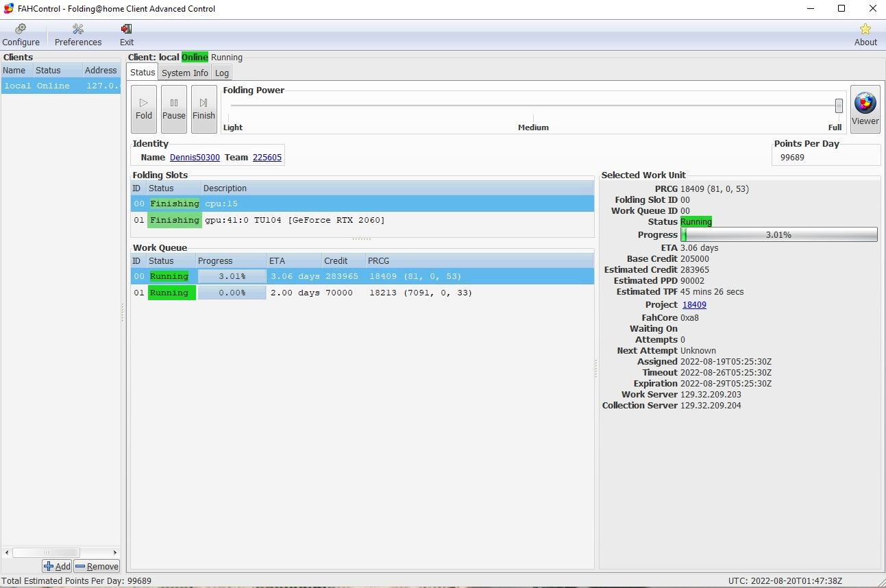Click the Clients horizontal scrollbar thumb
Viewport: 886px width, 588px height.
pyautogui.click(x=46, y=552)
